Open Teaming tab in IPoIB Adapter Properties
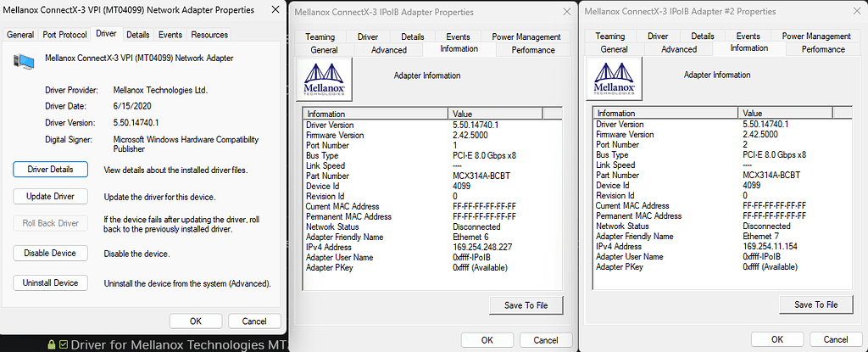 (x=320, y=37)
